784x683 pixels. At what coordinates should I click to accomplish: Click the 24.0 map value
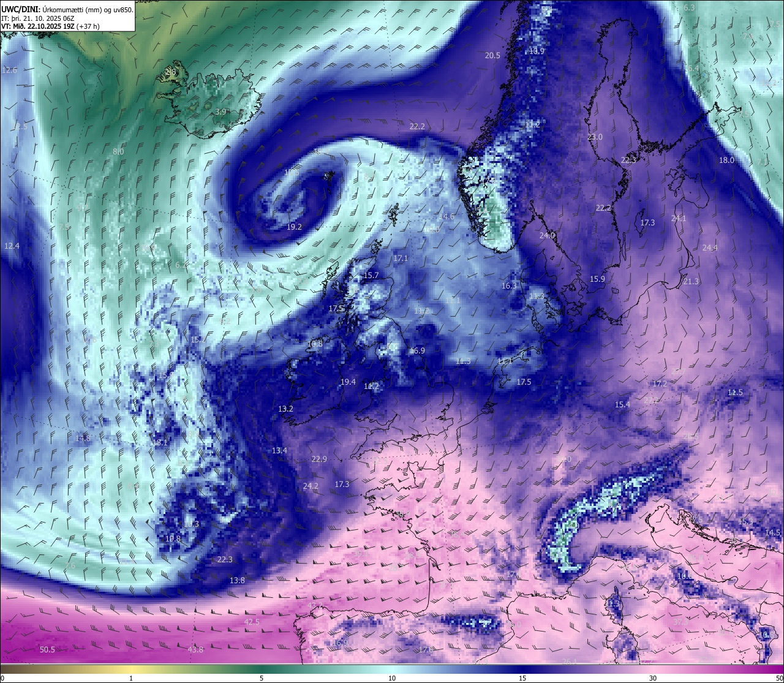(x=547, y=236)
